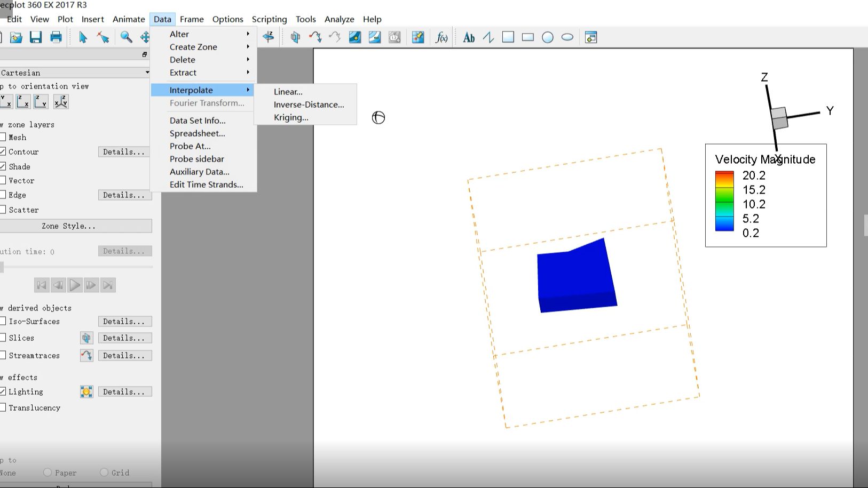Enable the Mesh zone layer checkbox
Viewport: 868px width, 488px height.
click(x=3, y=137)
